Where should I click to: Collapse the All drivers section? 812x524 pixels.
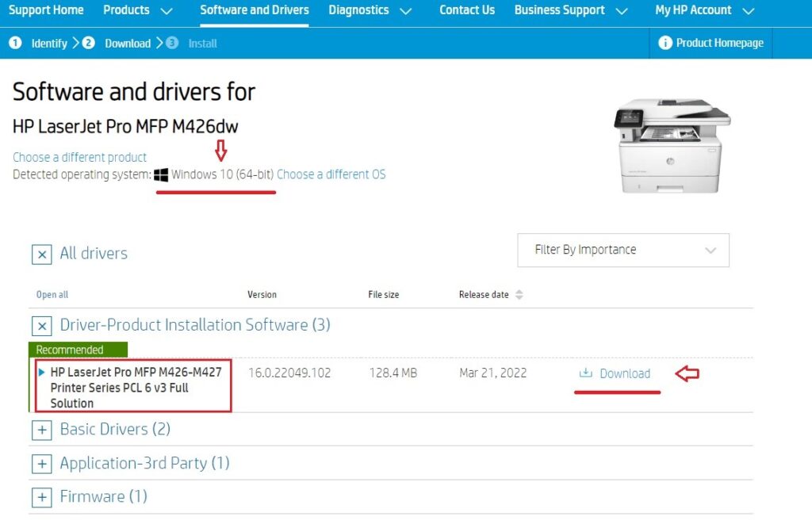pyautogui.click(x=42, y=254)
